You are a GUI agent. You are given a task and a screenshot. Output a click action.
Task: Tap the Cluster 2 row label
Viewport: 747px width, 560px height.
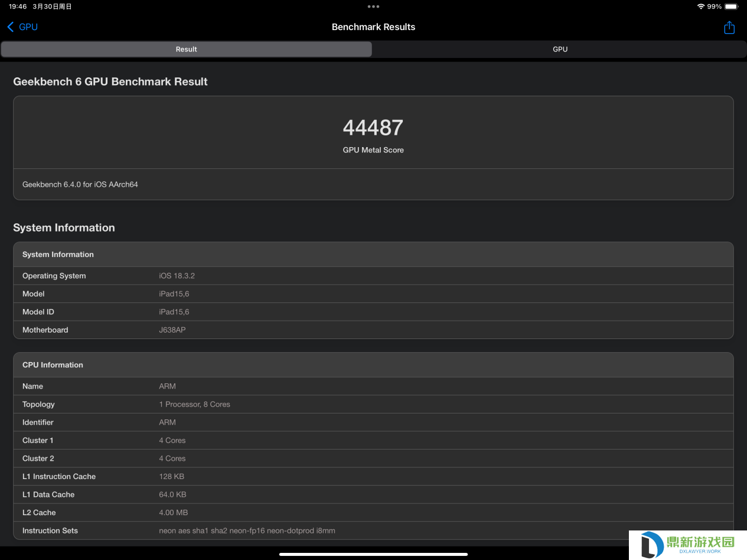38,458
